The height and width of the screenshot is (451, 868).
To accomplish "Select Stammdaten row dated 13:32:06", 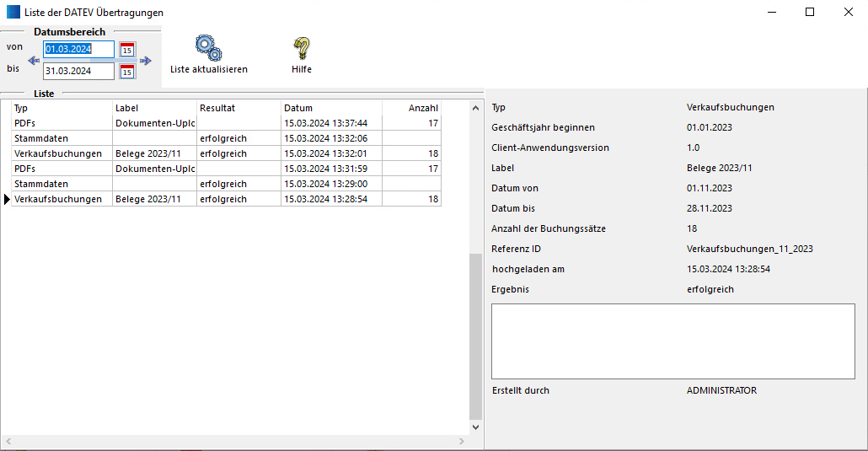I will (x=62, y=138).
